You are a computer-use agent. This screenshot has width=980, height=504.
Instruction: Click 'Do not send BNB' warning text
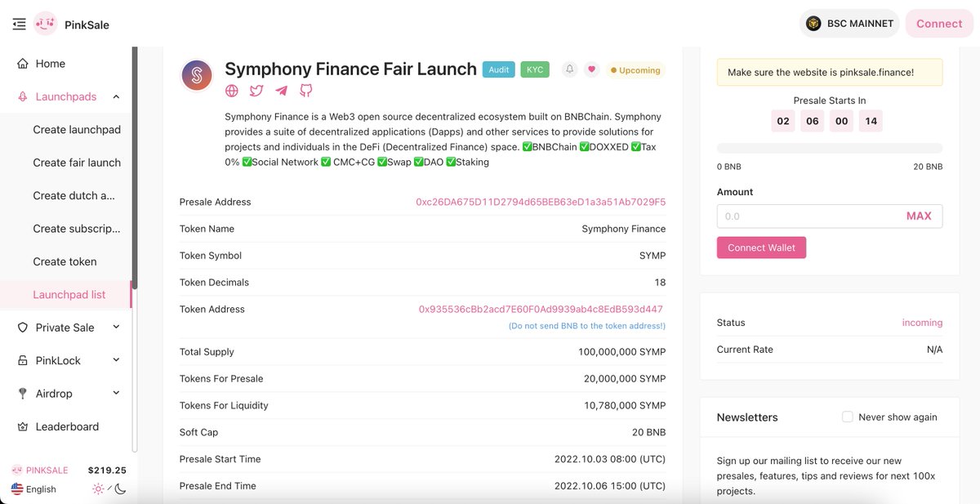[x=586, y=326]
